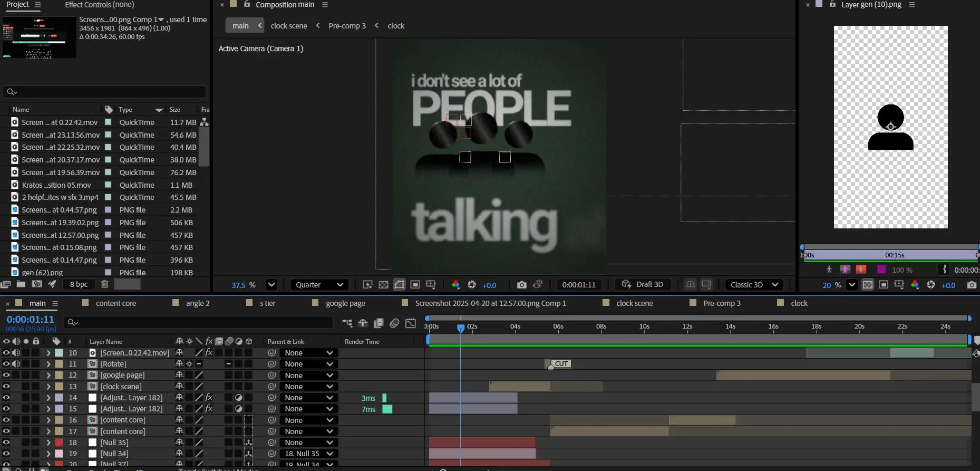Switch to the google page timeline tab

click(345, 303)
